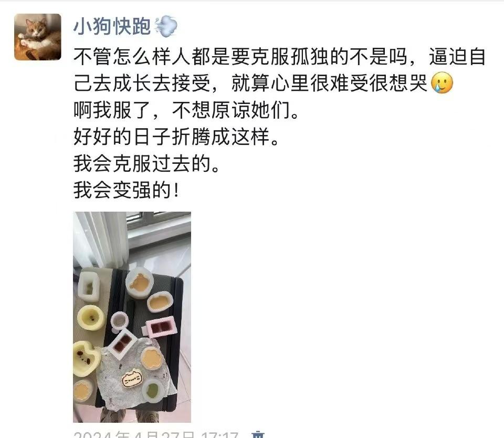
Task: Select the line 好好的日子折腾成这样。
Action: click(176, 137)
